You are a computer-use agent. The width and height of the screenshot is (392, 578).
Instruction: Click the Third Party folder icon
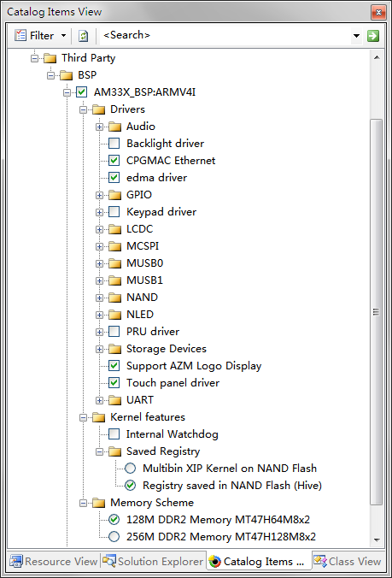[x=50, y=58]
